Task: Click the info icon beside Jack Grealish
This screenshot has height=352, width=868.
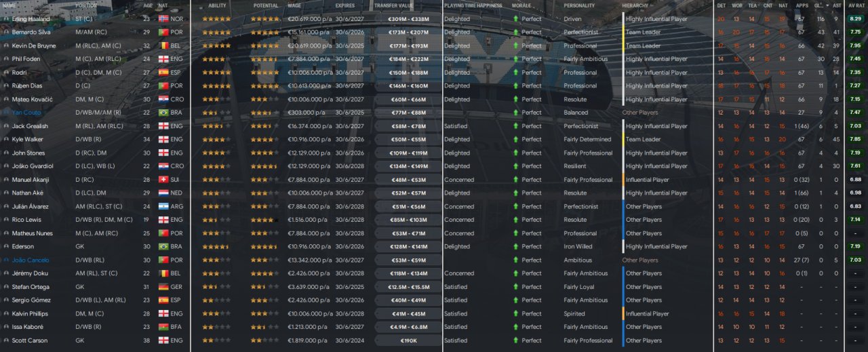Action: click(x=6, y=126)
